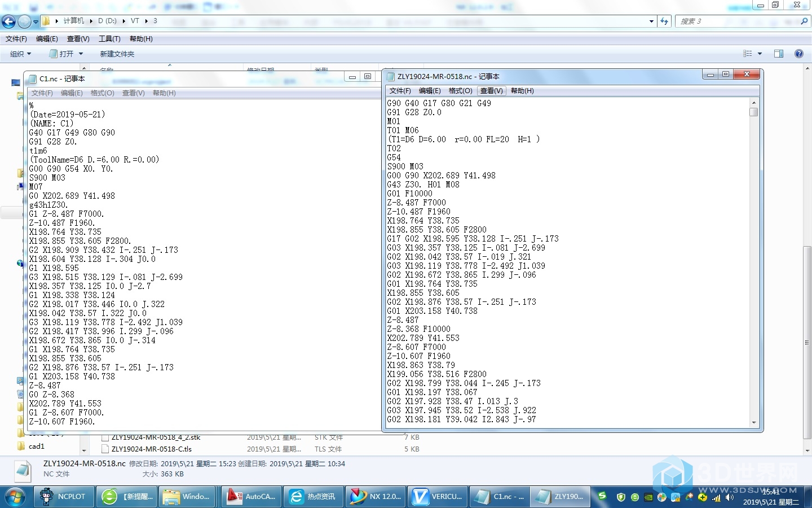This screenshot has height=508, width=812.
Task: Open AutoCAD from the taskbar
Action: [251, 497]
